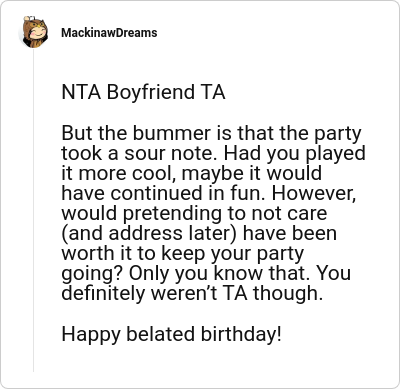Click the final 'TA' in the heading line
Screen dimensions: 400x389
tap(213, 92)
